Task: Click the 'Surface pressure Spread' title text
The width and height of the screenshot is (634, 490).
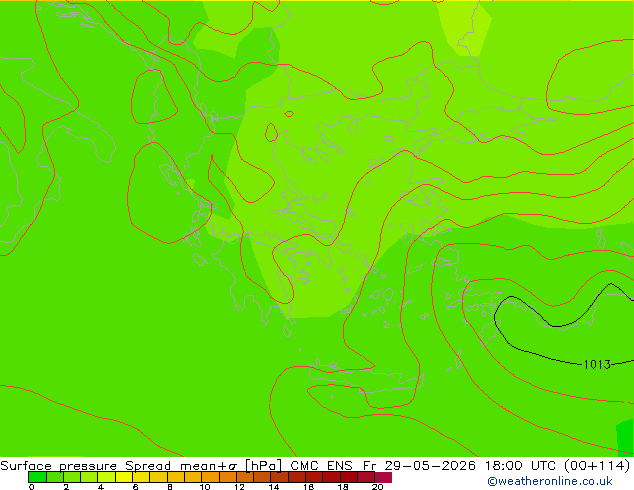Action: (85, 466)
